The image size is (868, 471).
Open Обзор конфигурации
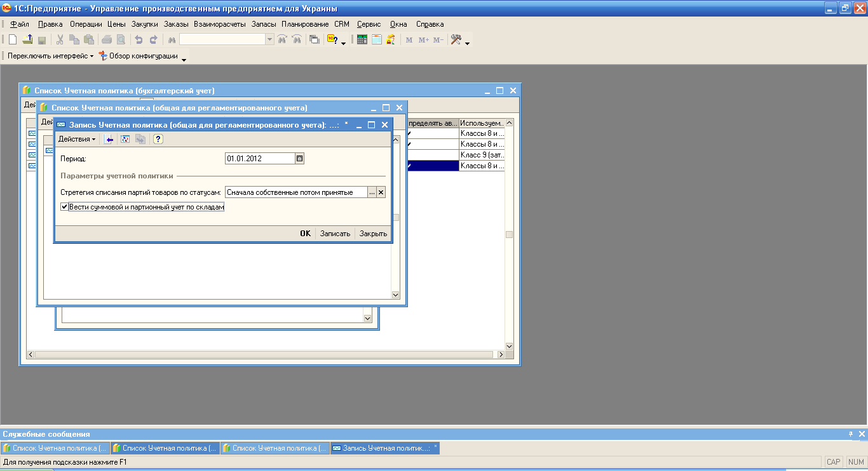pos(139,56)
